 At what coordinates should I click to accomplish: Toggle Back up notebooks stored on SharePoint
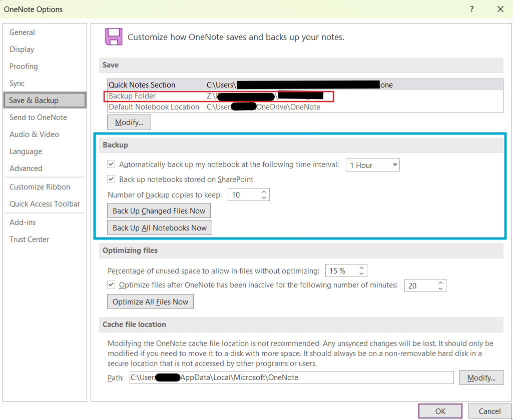111,179
